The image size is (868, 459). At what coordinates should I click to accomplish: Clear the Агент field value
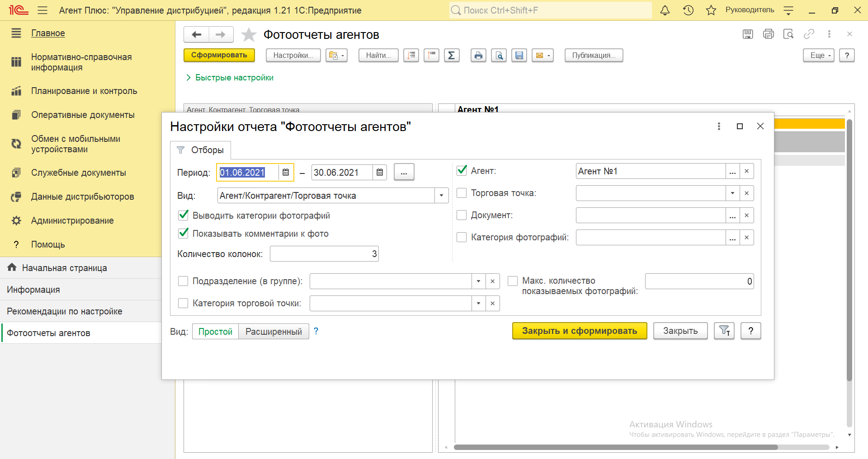tap(746, 171)
